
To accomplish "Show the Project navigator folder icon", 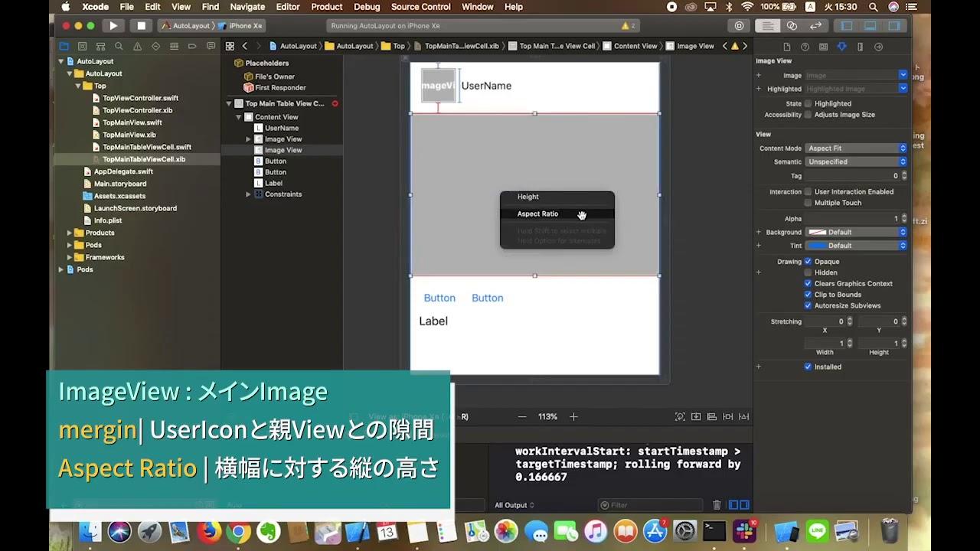I will (x=64, y=46).
